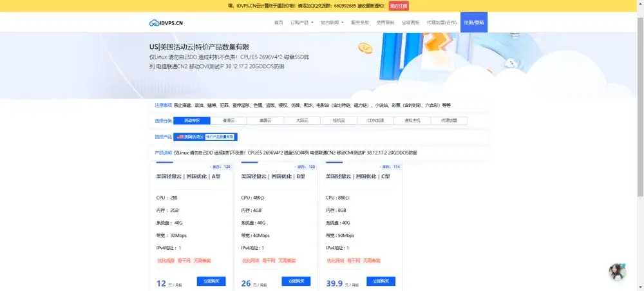
Task: Switch to the 虚拟主机 category tab
Action: 412,120
